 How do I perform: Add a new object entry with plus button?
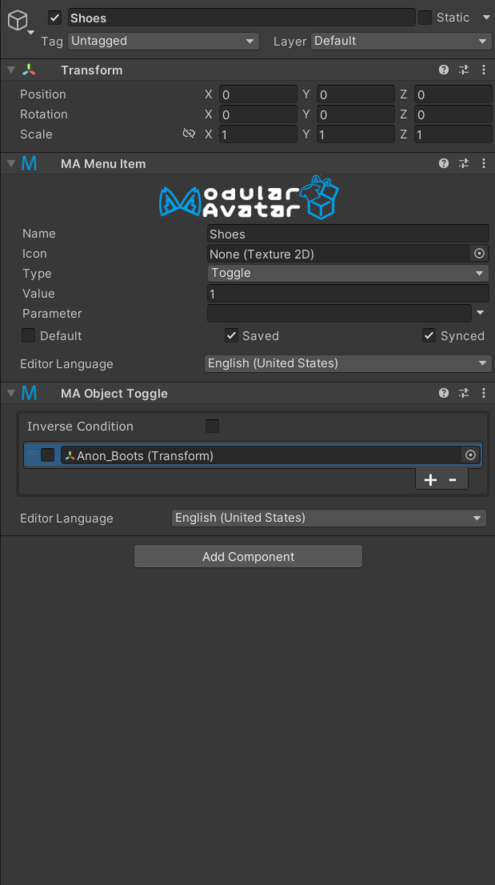(431, 480)
